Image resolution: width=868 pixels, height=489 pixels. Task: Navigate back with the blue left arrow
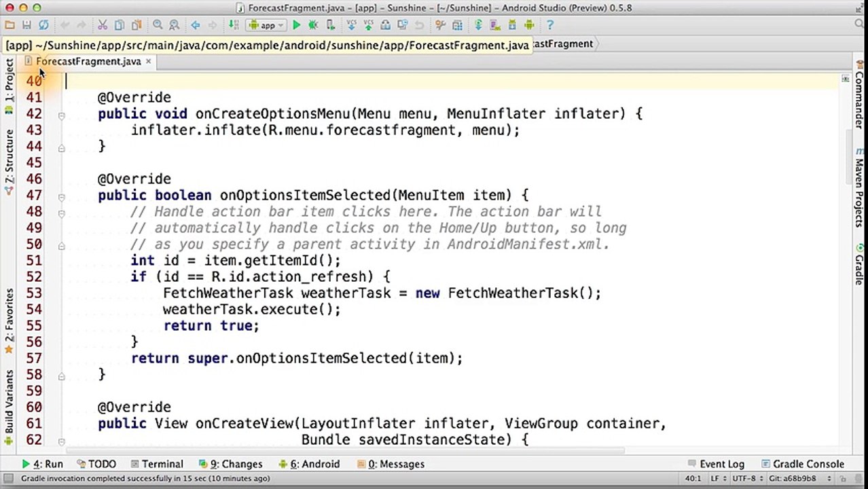[x=195, y=25]
